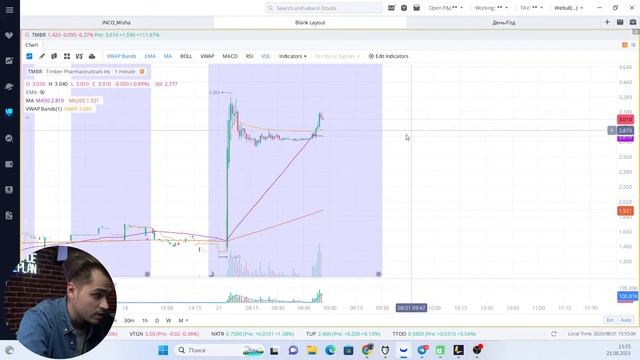Expand the Technical Signals dropdown
640x360 pixels.
pos(337,56)
